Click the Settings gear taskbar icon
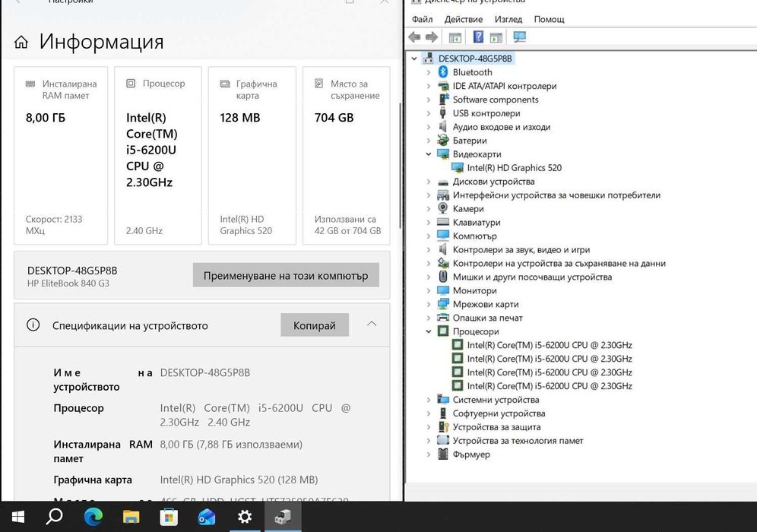Image resolution: width=757 pixels, height=532 pixels. (x=245, y=517)
